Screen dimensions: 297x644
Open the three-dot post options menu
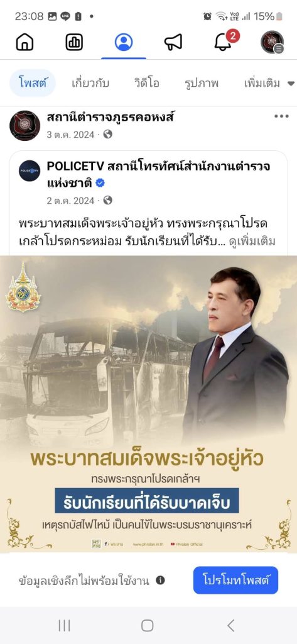coord(281,116)
